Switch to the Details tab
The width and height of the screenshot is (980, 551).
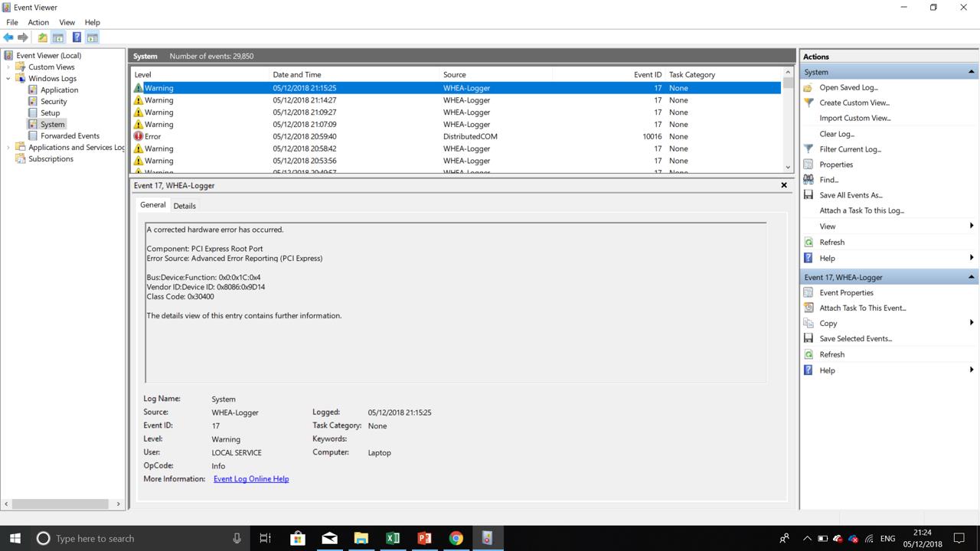click(x=185, y=205)
